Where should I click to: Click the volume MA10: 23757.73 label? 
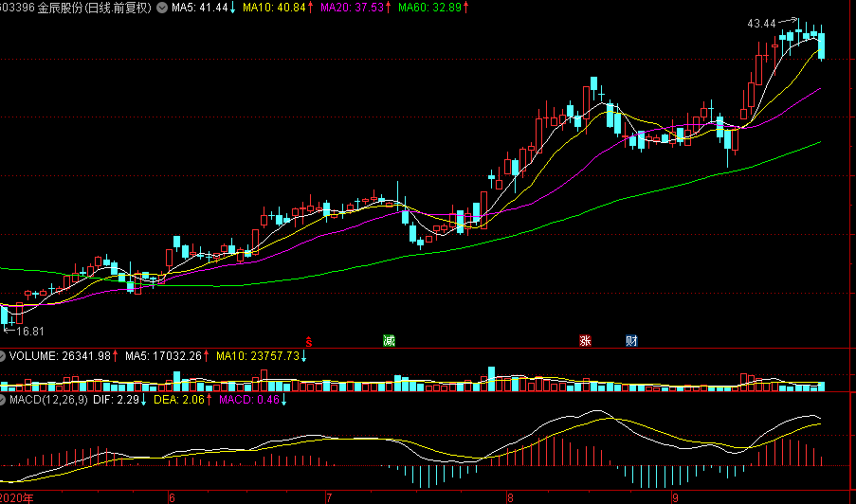(258, 356)
